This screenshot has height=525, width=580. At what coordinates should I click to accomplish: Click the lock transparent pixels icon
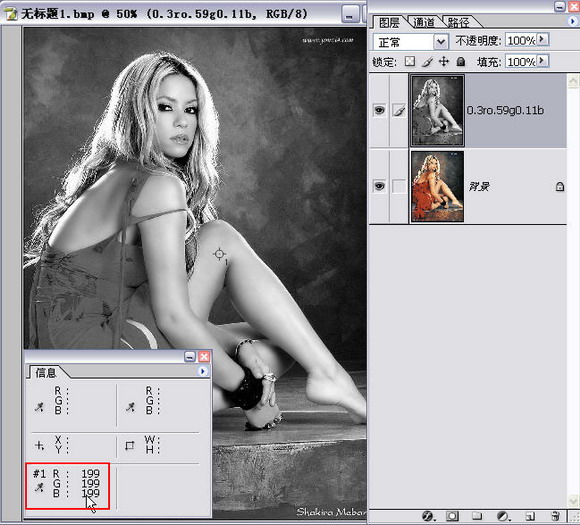pos(409,61)
